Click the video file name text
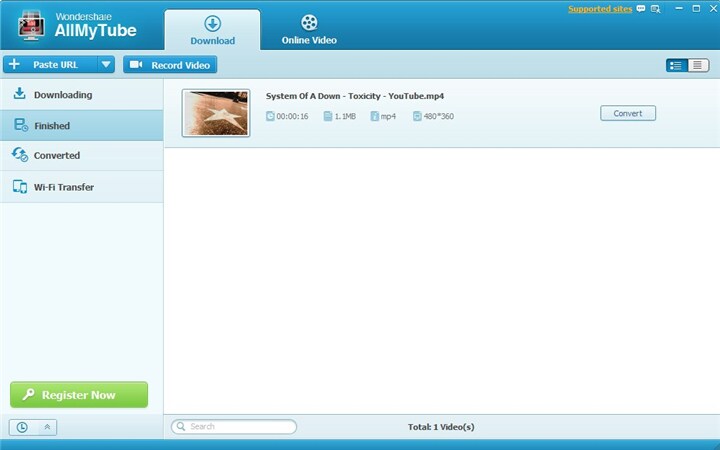Viewport: 720px width, 450px height. click(354, 96)
